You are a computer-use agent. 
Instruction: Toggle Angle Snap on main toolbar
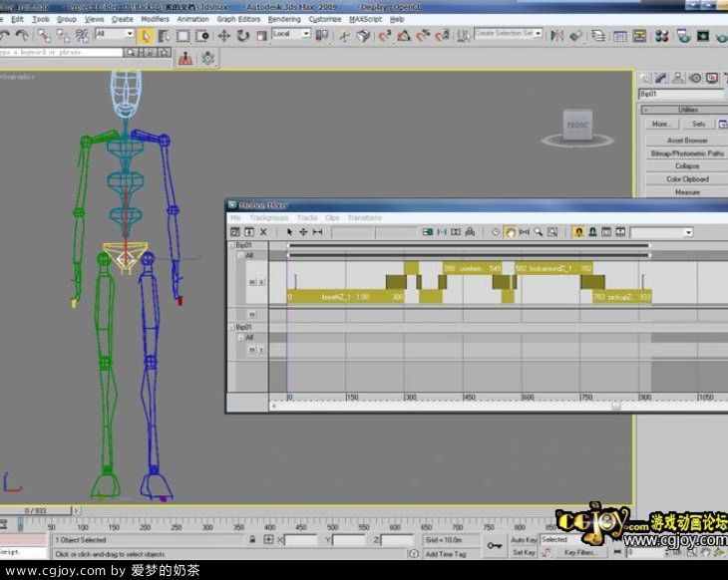tap(404, 35)
